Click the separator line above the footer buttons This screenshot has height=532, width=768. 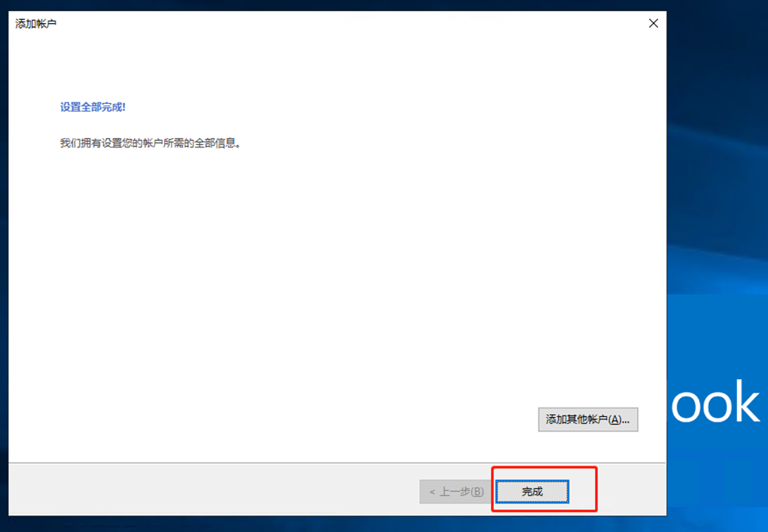337,463
